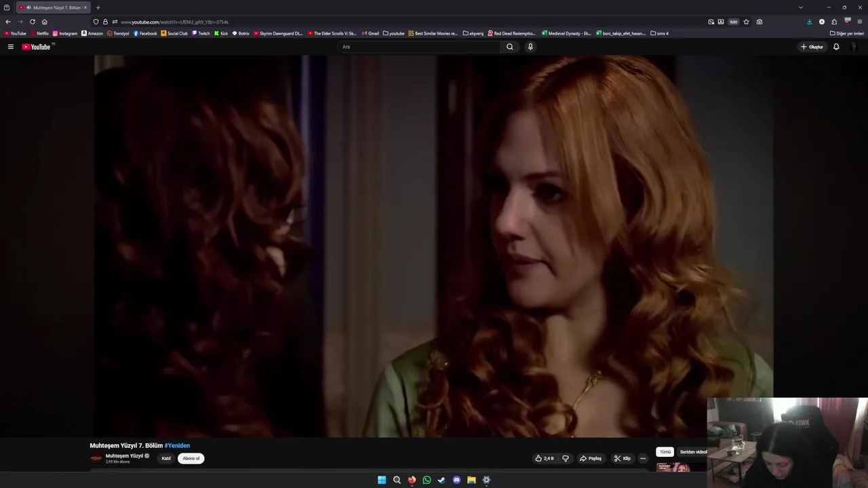The height and width of the screenshot is (488, 868).
Task: Open WhatsApp from the taskbar
Action: pos(427,480)
